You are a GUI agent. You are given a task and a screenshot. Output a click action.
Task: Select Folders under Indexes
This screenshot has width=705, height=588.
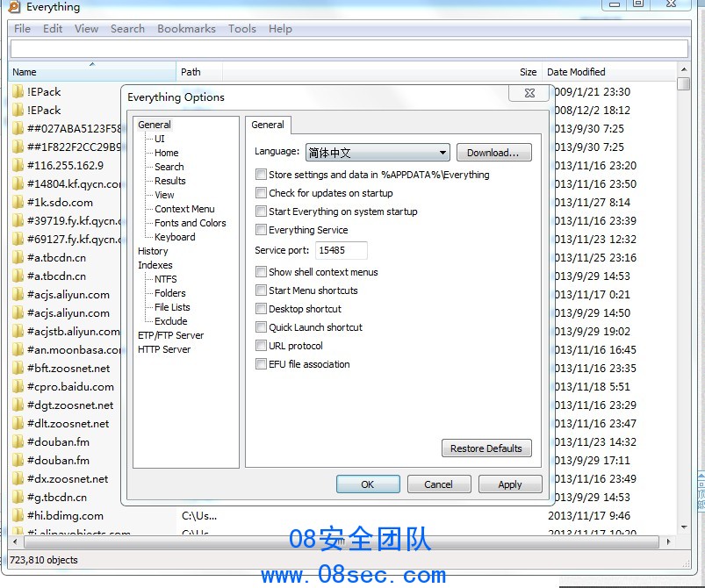click(170, 293)
